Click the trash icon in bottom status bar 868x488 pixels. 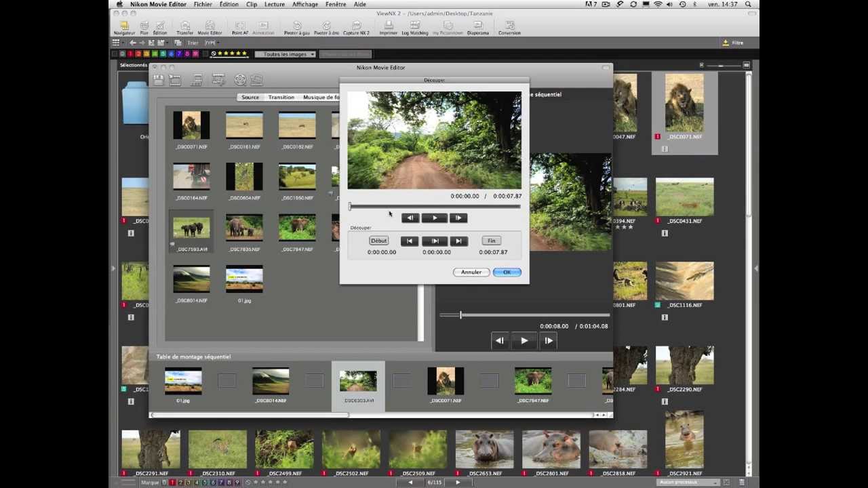[742, 482]
